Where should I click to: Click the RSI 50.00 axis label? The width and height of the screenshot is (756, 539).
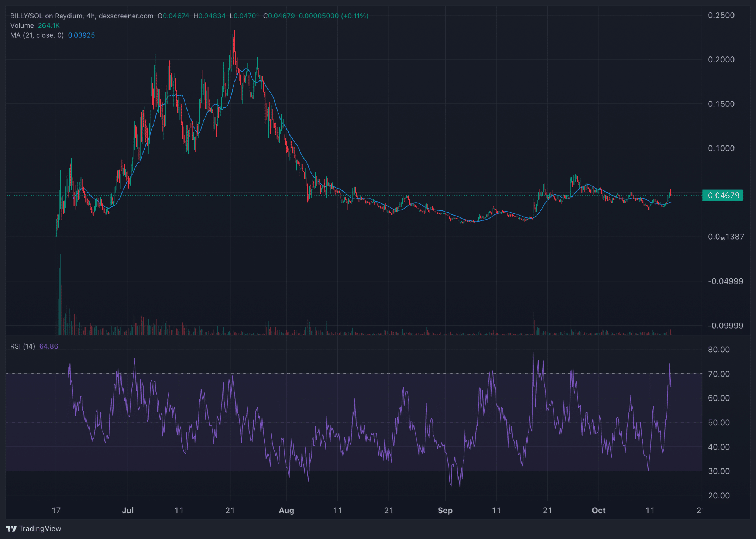pyautogui.click(x=719, y=422)
